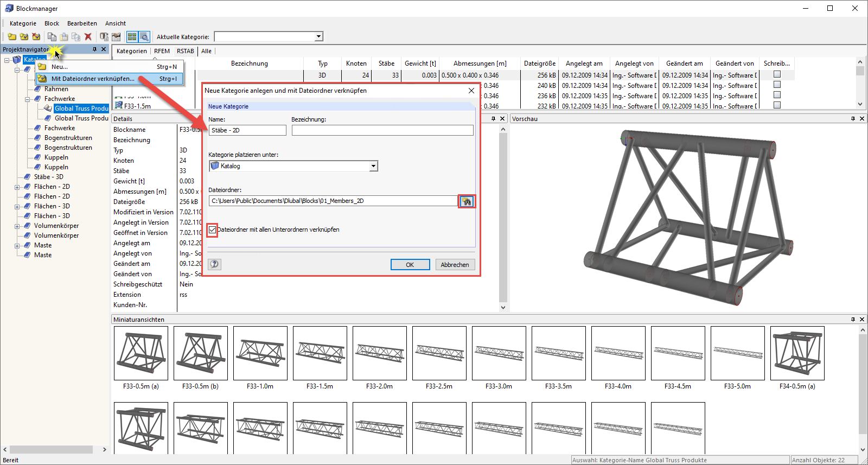Switch to the RFEM tab
868x465 pixels.
point(162,51)
